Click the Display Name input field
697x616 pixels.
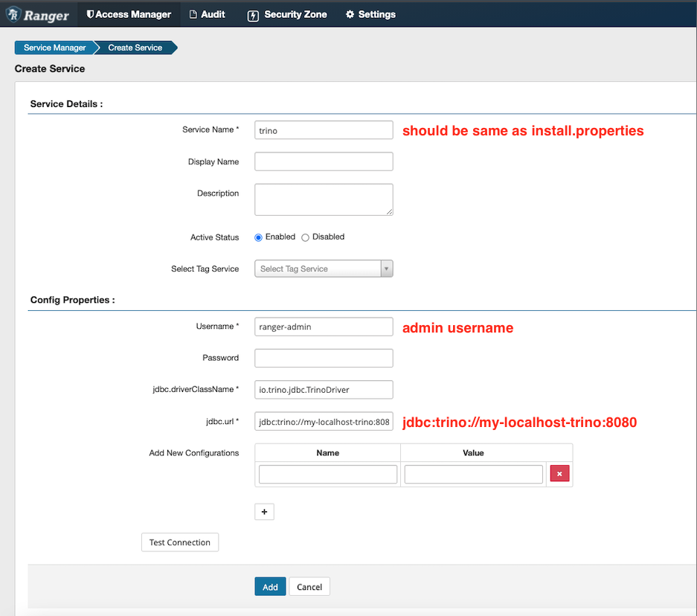pos(324,161)
